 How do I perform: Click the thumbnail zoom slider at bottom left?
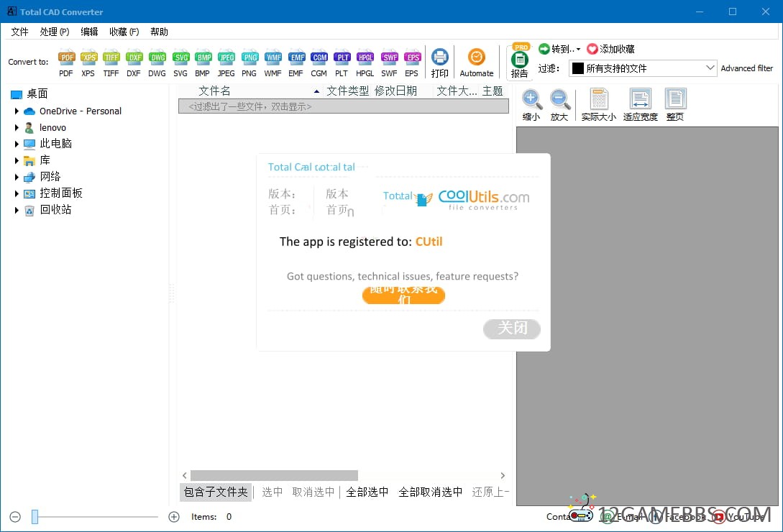pyautogui.click(x=35, y=517)
